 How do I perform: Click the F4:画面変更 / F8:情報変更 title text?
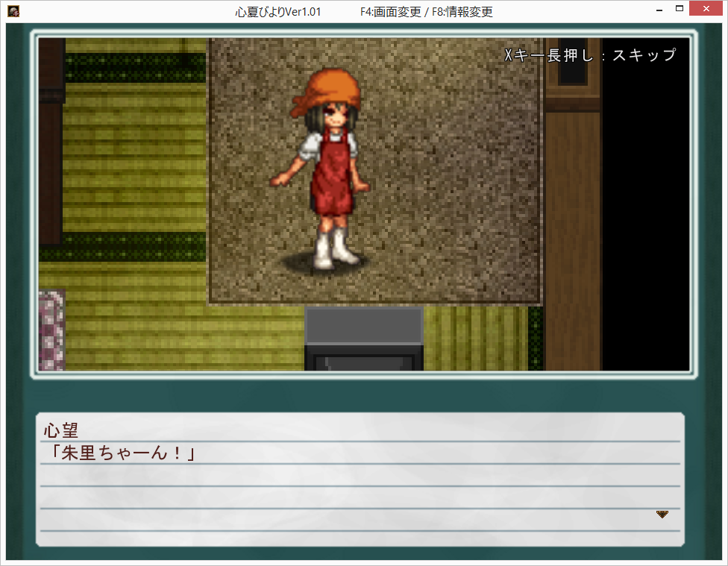[426, 12]
